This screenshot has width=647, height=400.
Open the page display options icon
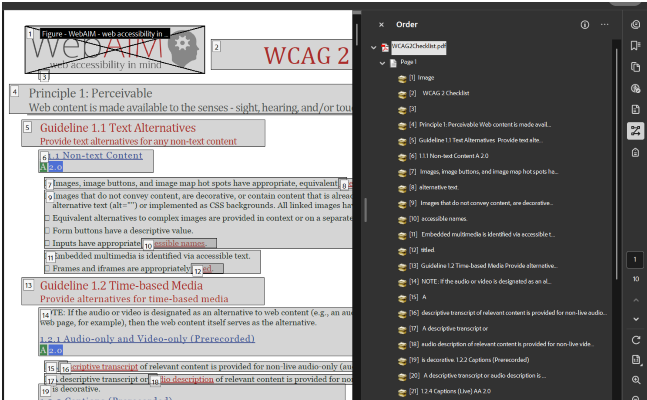[636, 360]
